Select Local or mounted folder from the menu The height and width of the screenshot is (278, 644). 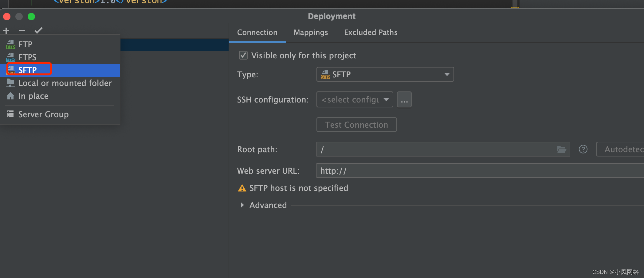pos(65,83)
